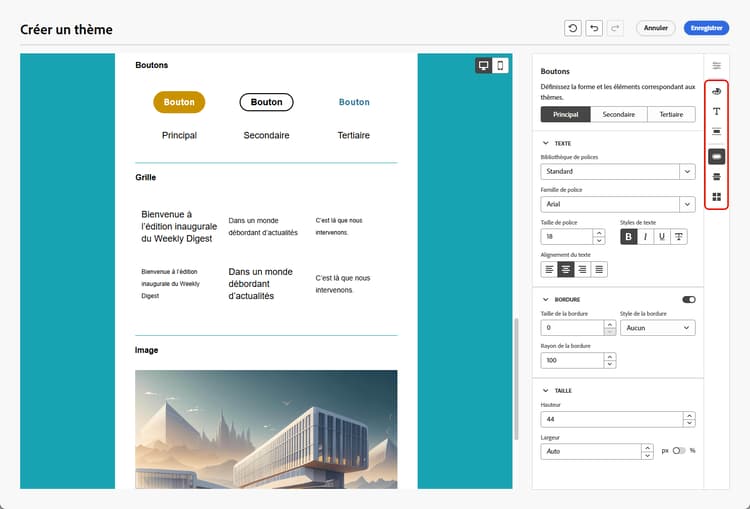750x509 pixels.
Task: Increase the Rayon de la bordure value
Action: click(609, 356)
